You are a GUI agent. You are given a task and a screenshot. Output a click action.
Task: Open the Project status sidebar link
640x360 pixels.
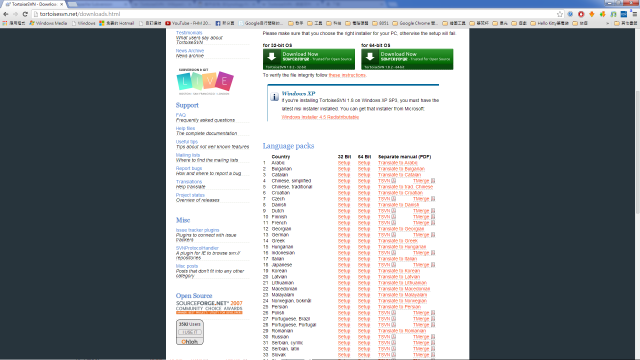[190, 195]
